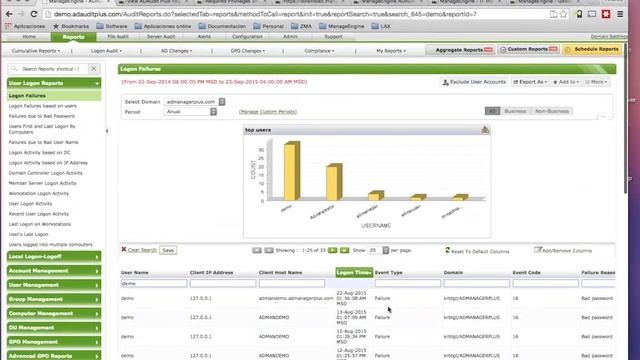Open Software bookmarks folder
The height and width of the screenshot is (360, 640).
[112, 26]
